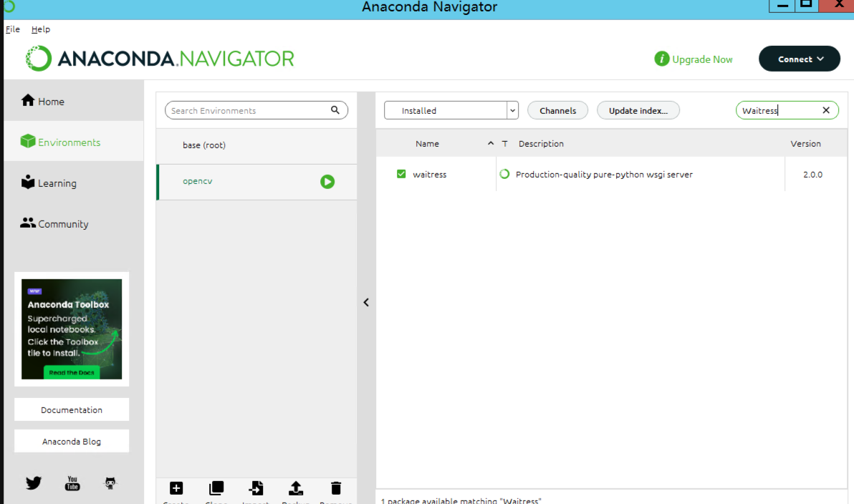Click the Backup environment upload icon
Screen dimensions: 854x504
[296, 488]
